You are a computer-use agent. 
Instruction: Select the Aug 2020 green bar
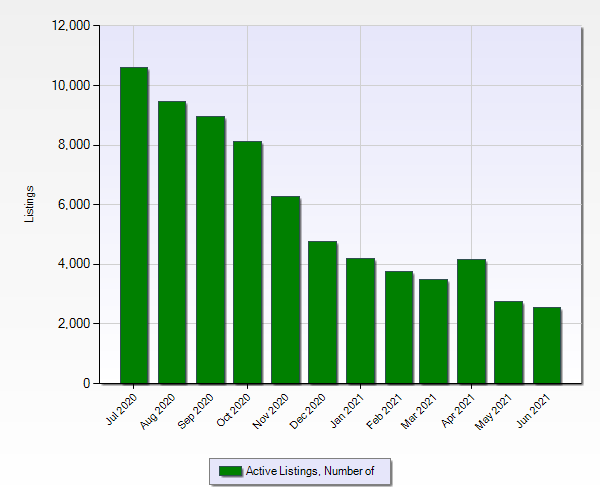click(171, 242)
